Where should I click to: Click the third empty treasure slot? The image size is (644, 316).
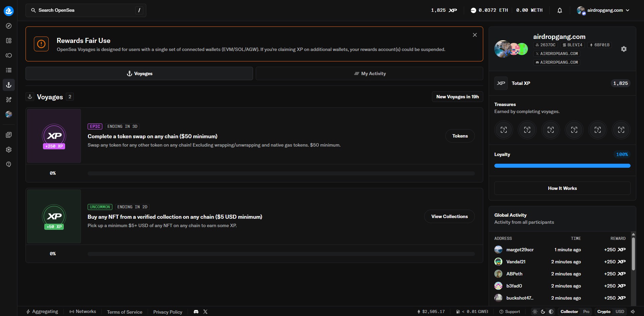click(551, 130)
